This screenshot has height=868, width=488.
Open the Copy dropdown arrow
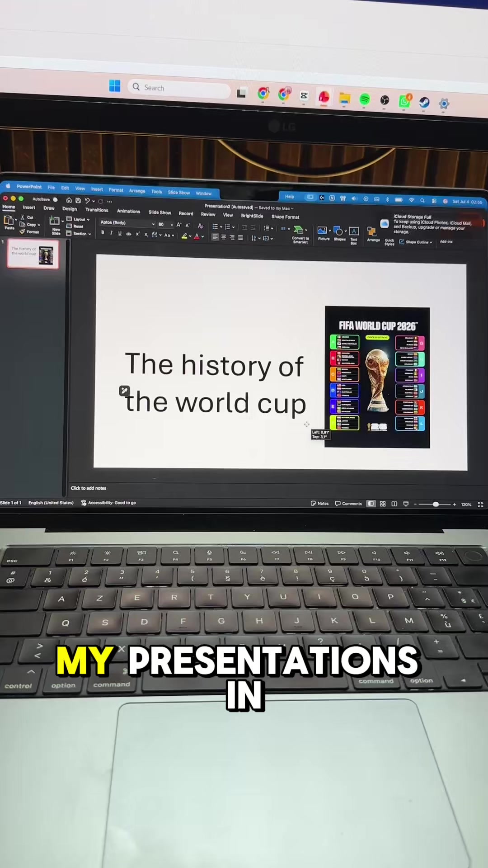(x=39, y=225)
